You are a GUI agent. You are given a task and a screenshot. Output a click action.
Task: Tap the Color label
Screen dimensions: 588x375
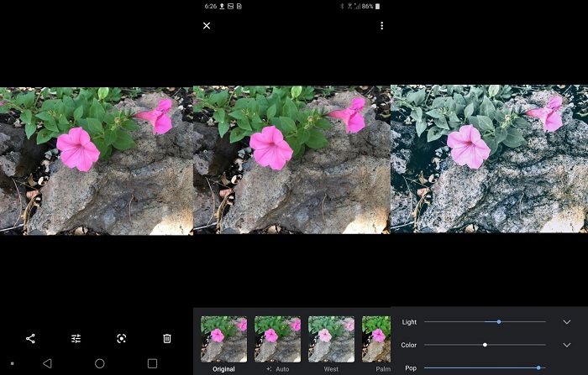point(409,345)
